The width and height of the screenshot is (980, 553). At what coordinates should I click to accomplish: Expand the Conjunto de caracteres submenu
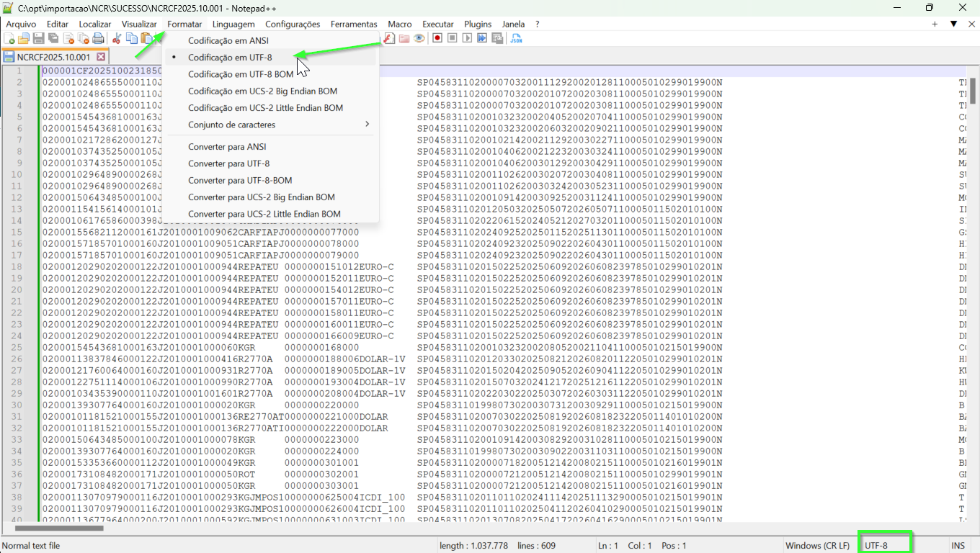pyautogui.click(x=271, y=125)
